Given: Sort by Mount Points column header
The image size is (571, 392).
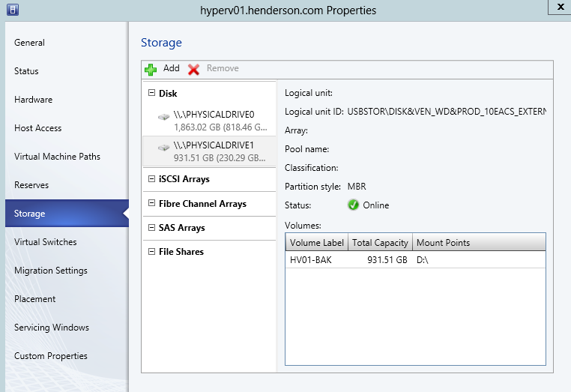Looking at the screenshot, I should pos(479,243).
